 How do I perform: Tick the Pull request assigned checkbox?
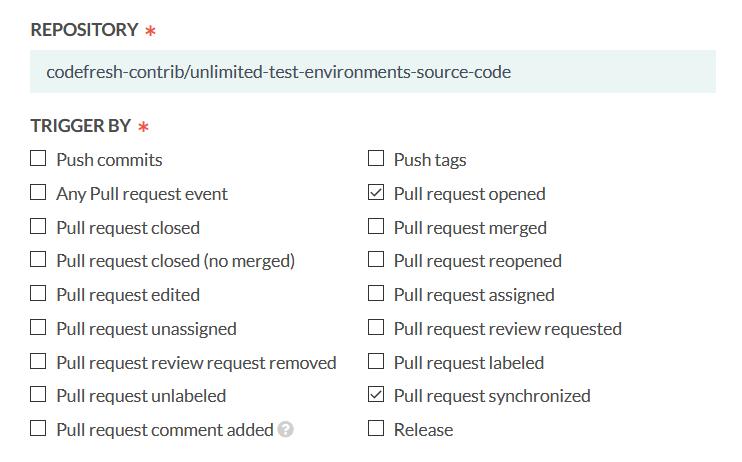(x=376, y=294)
